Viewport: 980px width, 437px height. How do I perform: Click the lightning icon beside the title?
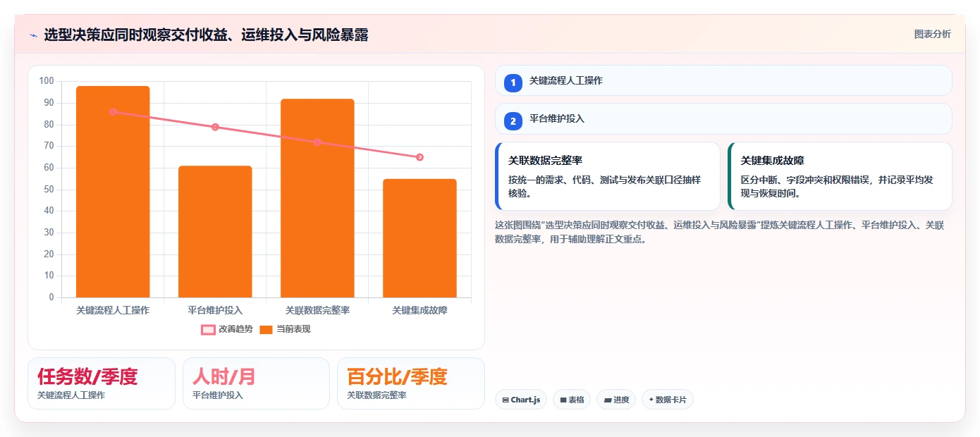(x=33, y=35)
